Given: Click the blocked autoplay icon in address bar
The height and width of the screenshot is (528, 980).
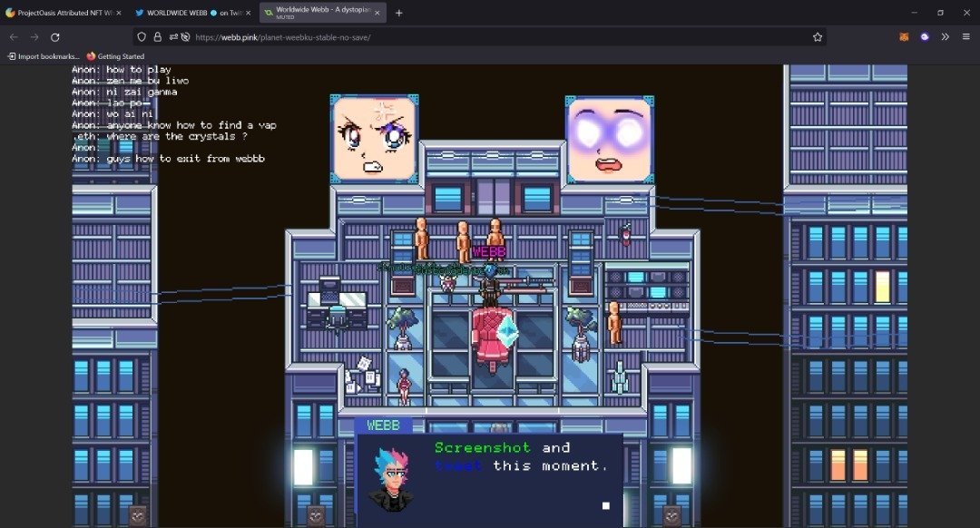Looking at the screenshot, I should (x=186, y=37).
